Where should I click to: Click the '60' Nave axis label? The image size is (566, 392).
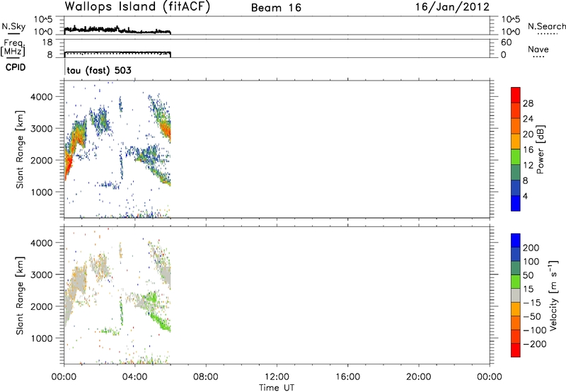click(x=507, y=42)
